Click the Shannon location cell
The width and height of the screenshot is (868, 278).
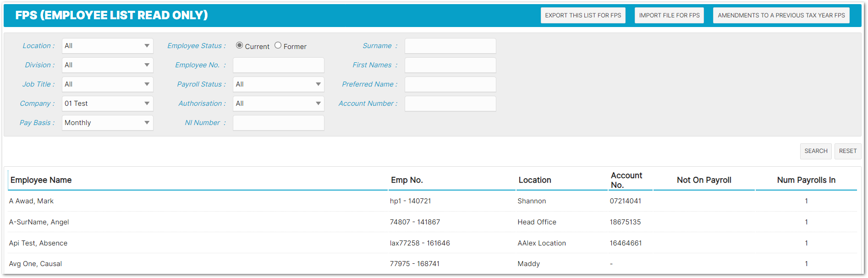532,201
